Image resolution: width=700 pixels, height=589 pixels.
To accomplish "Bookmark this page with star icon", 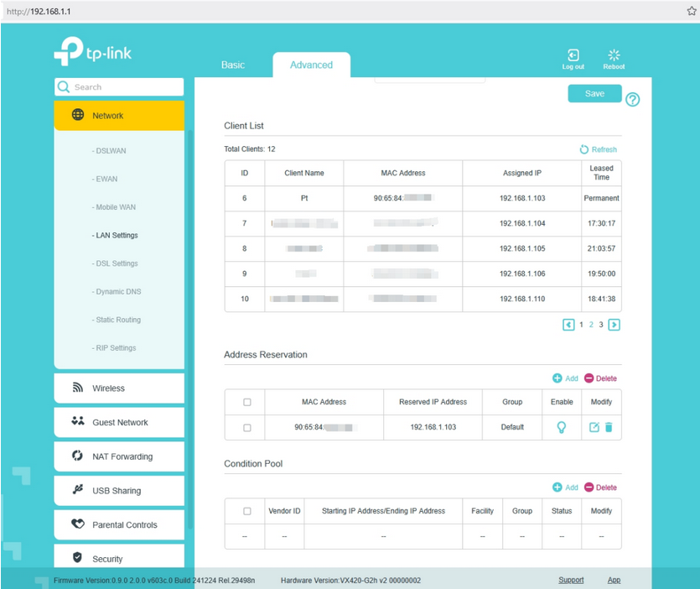I will (692, 11).
